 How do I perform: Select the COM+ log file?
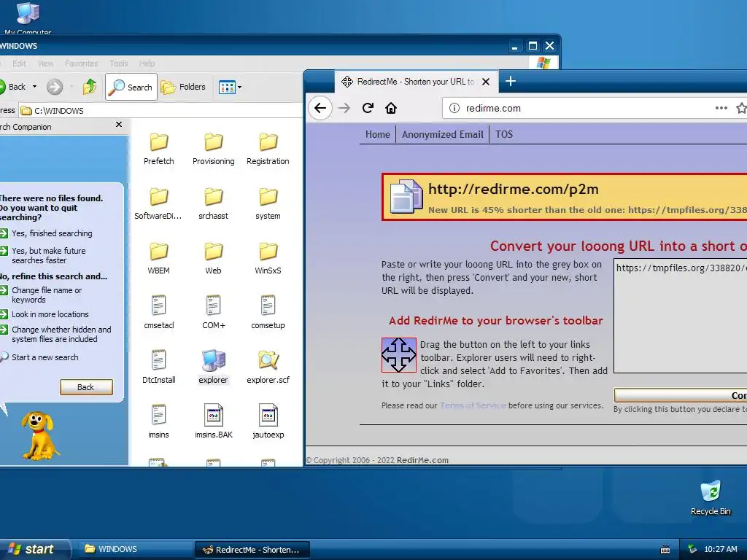click(214, 313)
